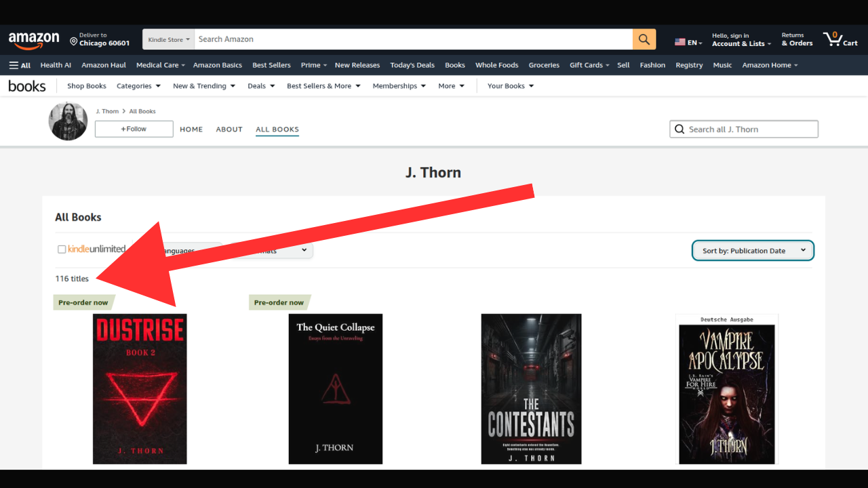
Task: Open The Contestants book cover
Action: [x=531, y=389]
